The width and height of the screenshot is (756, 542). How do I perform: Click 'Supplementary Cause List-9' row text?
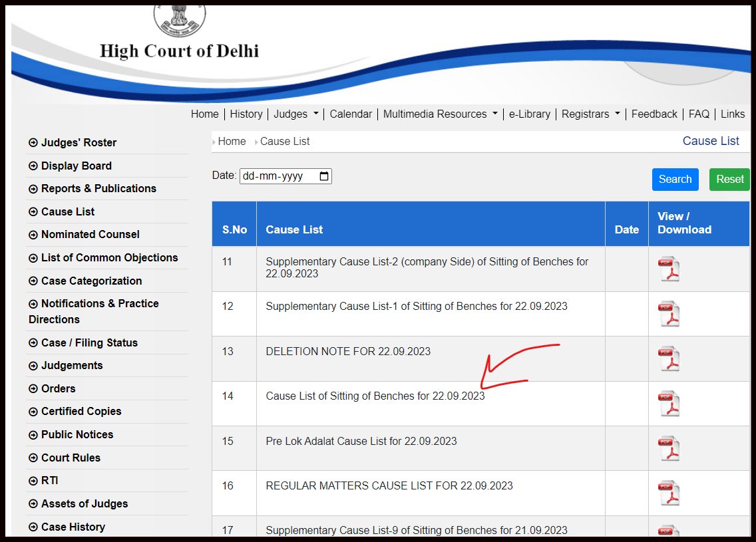tap(417, 531)
